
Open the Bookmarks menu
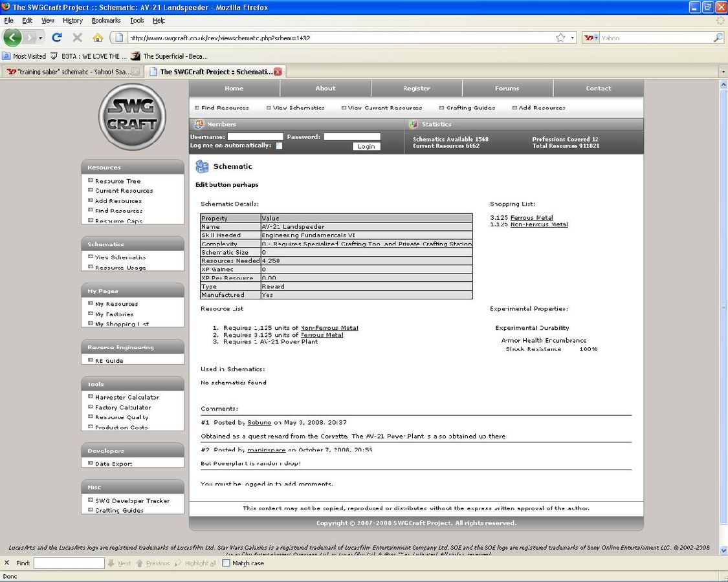tap(105, 21)
